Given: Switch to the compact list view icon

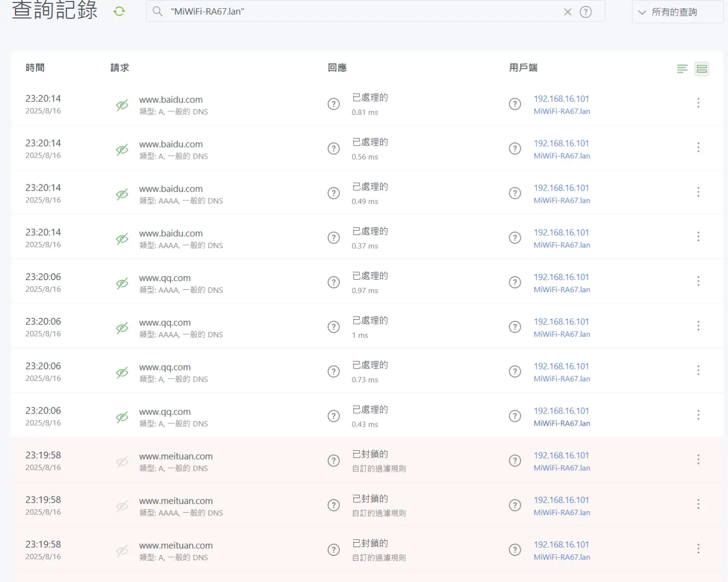Looking at the screenshot, I should tap(682, 69).
